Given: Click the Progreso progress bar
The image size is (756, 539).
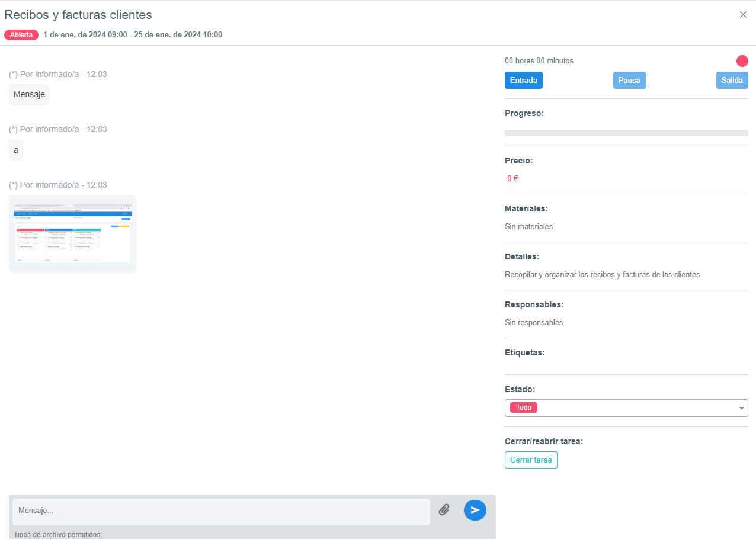Looking at the screenshot, I should 626,133.
